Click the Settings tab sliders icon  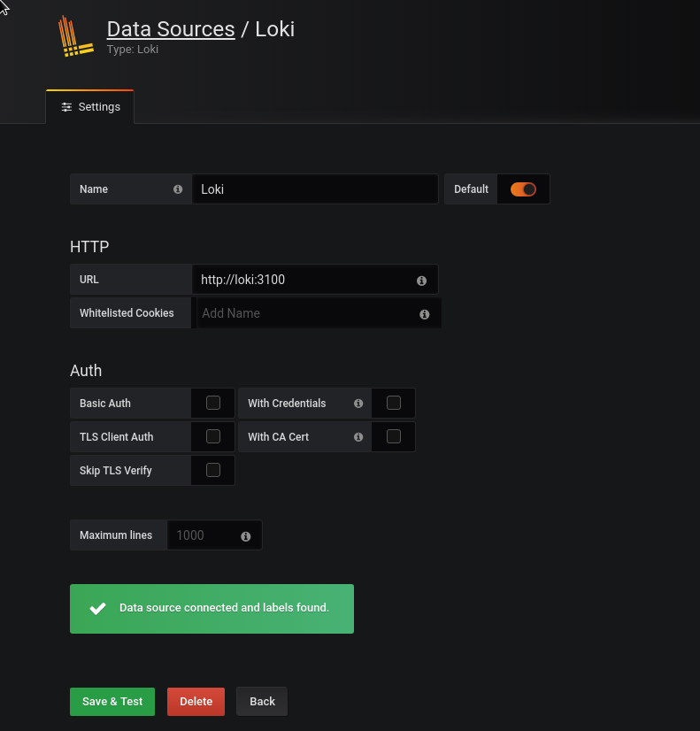[x=66, y=107]
